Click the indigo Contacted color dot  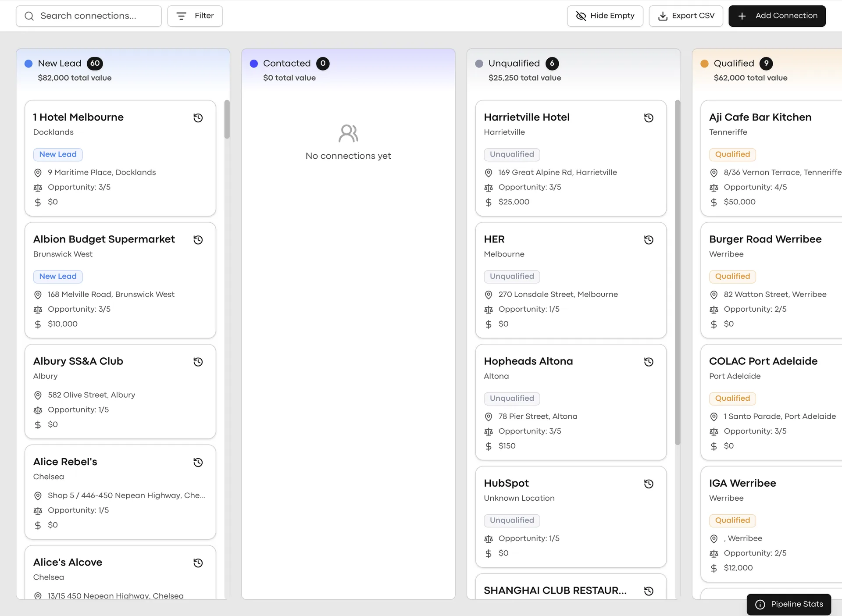253,64
